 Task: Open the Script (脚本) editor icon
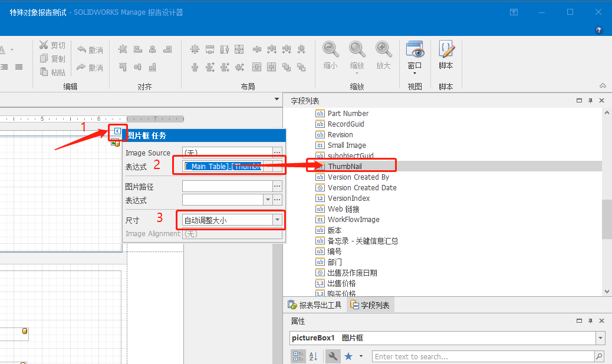[x=446, y=49]
